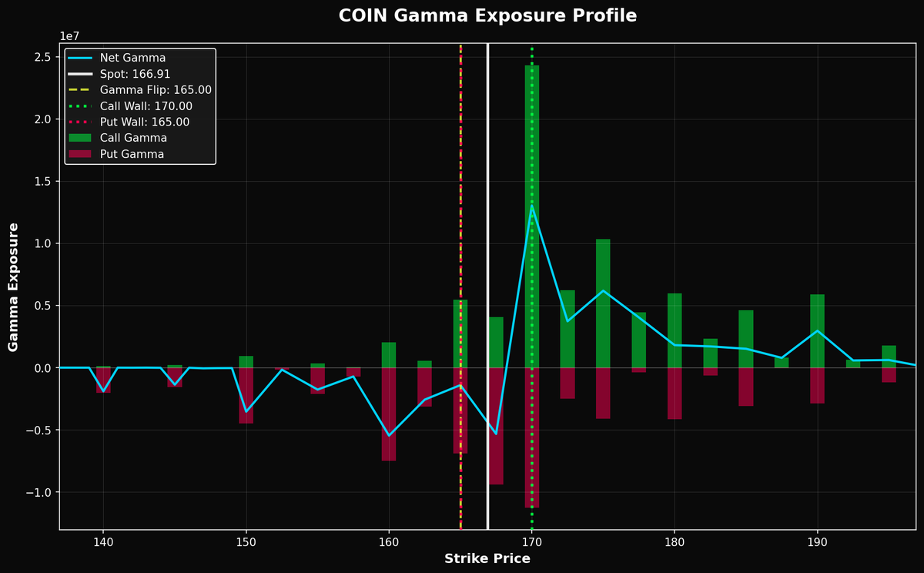Click the Call Wall: 170.00 legend label
The width and height of the screenshot is (924, 573).
pyautogui.click(x=146, y=106)
